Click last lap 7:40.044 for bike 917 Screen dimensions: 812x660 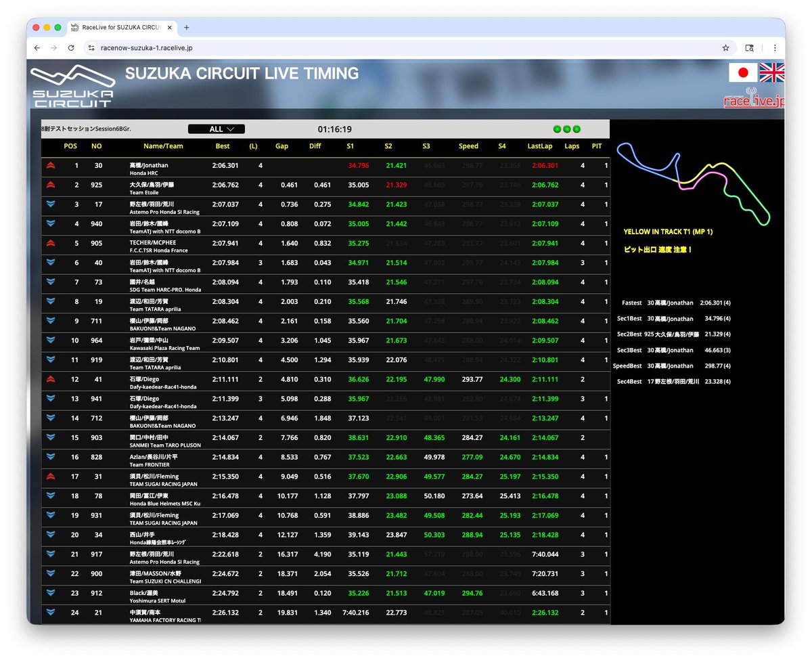coord(545,554)
